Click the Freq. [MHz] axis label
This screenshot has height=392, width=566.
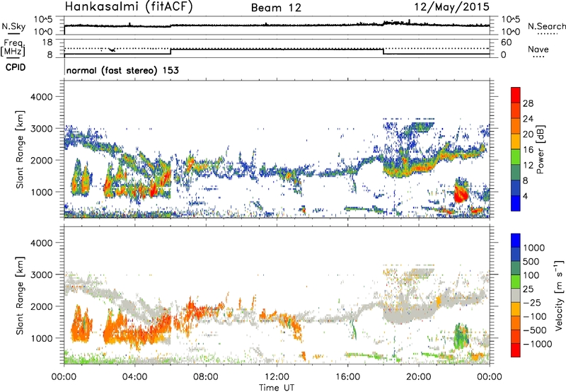(x=13, y=48)
